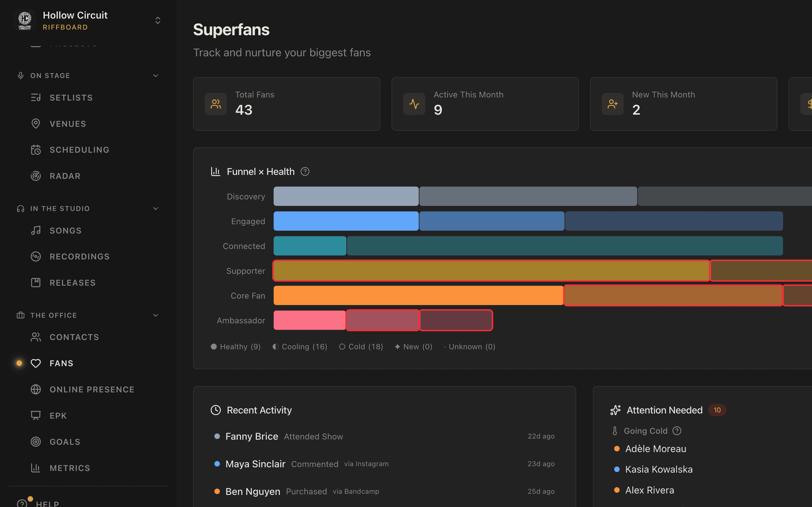Open Fanny Brice's activity entry
This screenshot has width=812, height=507.
[x=252, y=436]
